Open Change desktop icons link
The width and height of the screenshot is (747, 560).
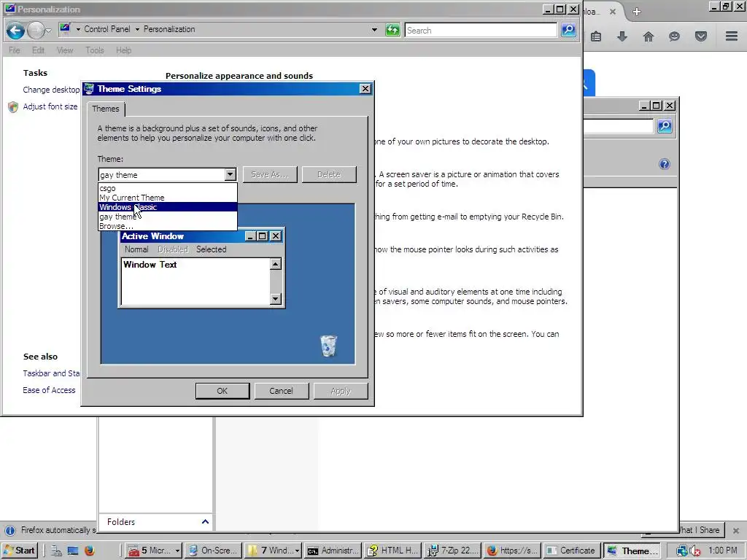point(52,90)
